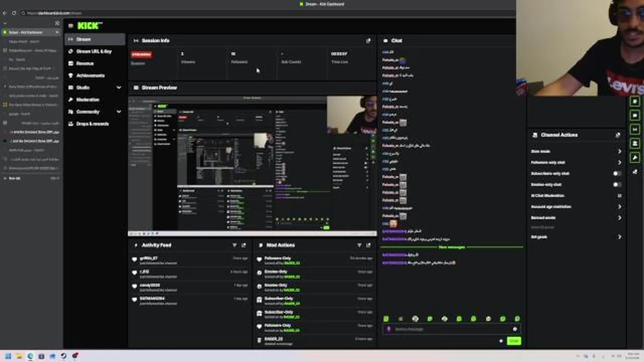This screenshot has height=362, width=644.
Task: Open Slow mode settings
Action: pyautogui.click(x=576, y=151)
